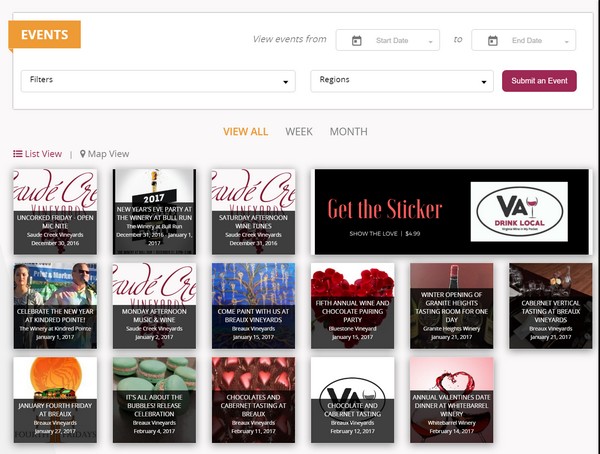Click the Start Date calendar icon
The height and width of the screenshot is (454, 600).
pyautogui.click(x=357, y=41)
